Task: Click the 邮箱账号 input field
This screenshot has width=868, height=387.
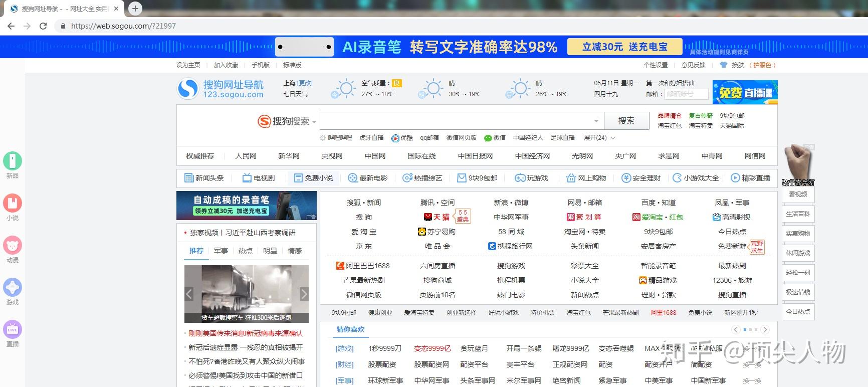Action: [x=686, y=94]
